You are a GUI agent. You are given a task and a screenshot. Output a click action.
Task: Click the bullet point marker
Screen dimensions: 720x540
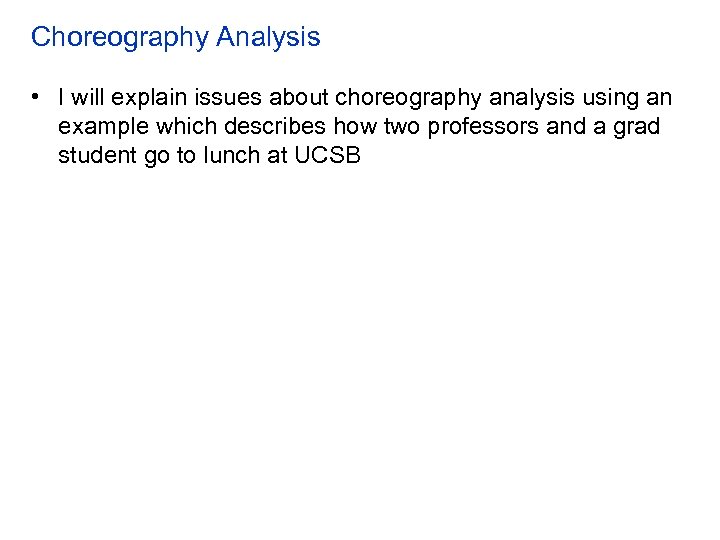(x=35, y=97)
